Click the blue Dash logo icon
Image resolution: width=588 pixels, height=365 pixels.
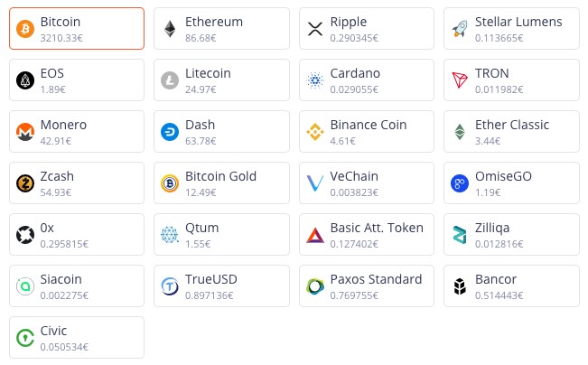tap(170, 132)
